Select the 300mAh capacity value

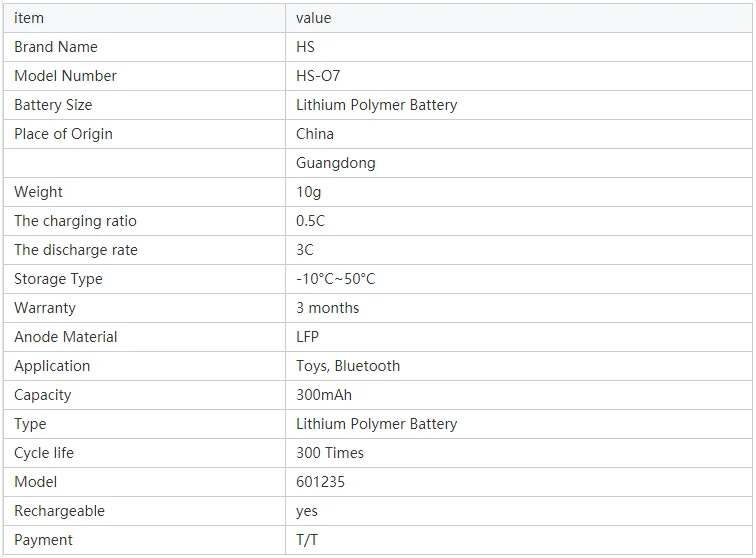point(324,395)
